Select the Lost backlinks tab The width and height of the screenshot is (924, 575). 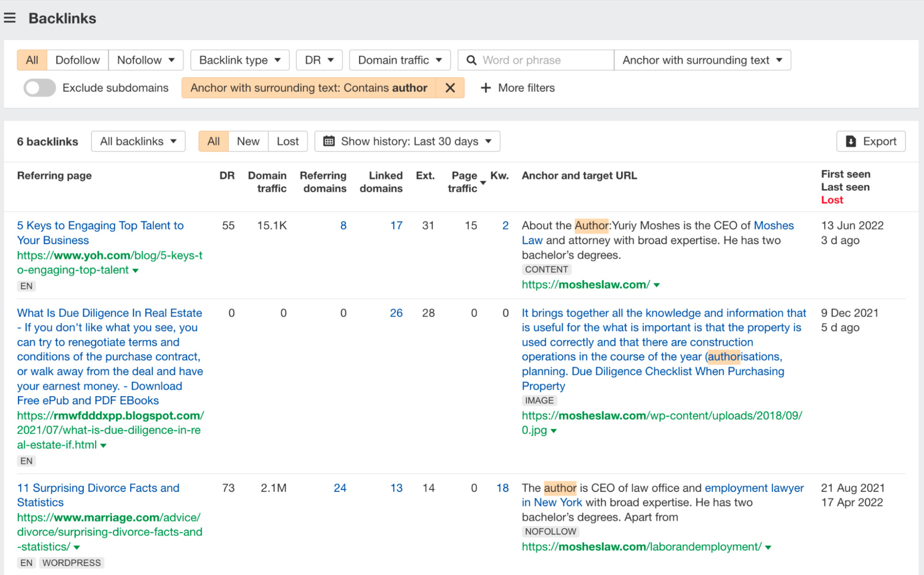point(286,141)
